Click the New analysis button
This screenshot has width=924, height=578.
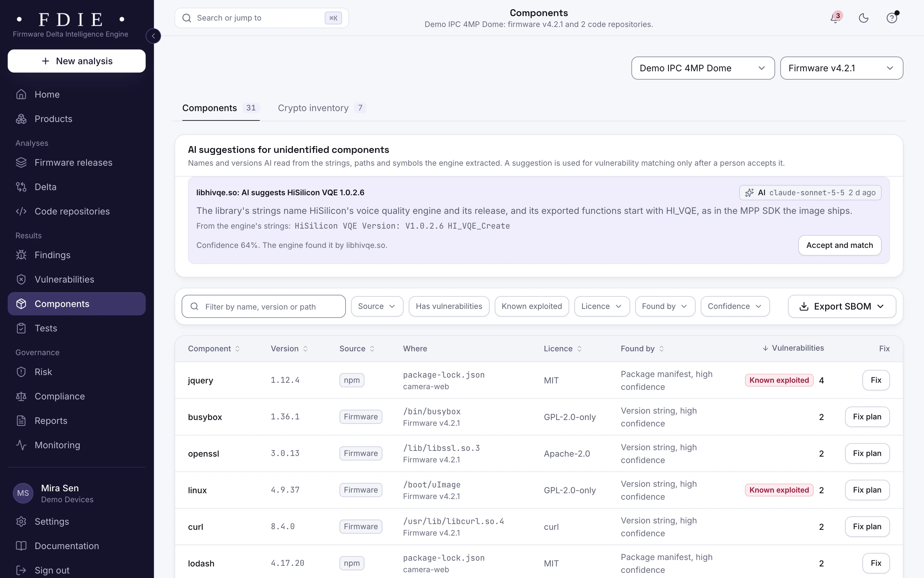click(x=76, y=61)
